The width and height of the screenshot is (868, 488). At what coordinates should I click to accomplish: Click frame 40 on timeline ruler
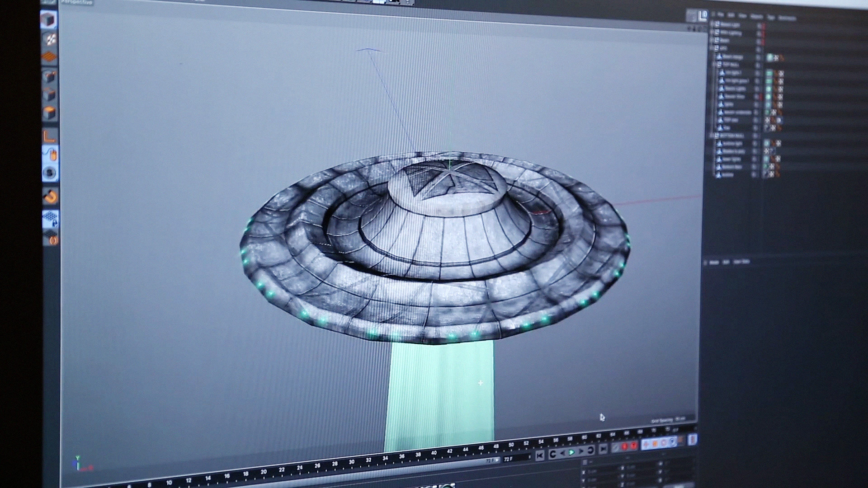click(x=434, y=453)
